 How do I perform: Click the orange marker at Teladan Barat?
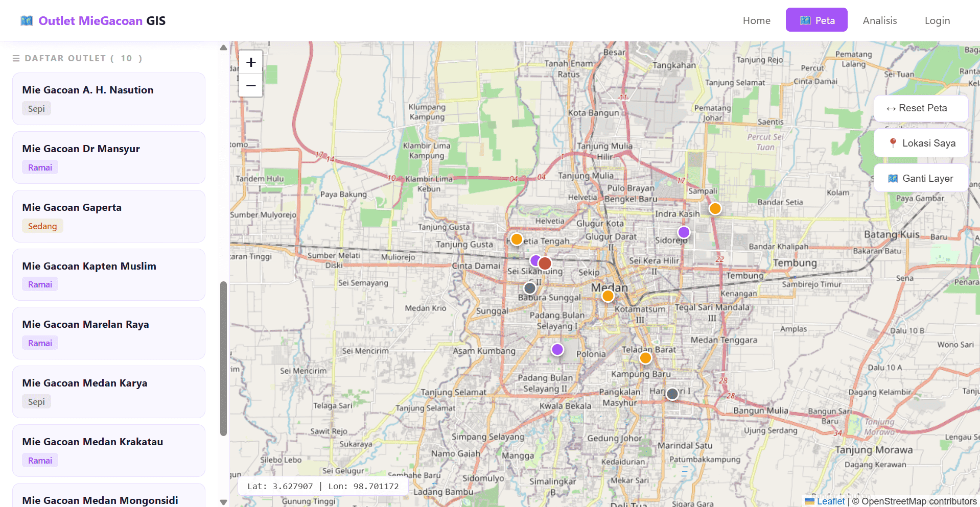click(645, 358)
